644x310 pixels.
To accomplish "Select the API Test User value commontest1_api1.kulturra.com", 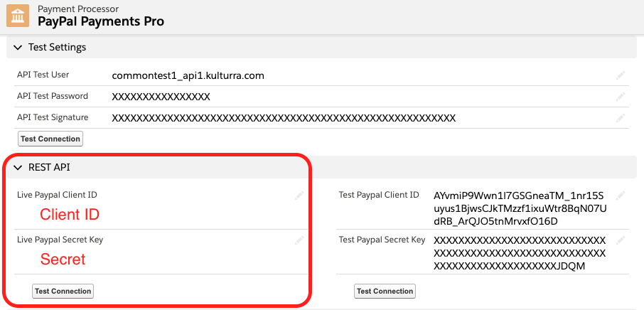I will click(188, 76).
